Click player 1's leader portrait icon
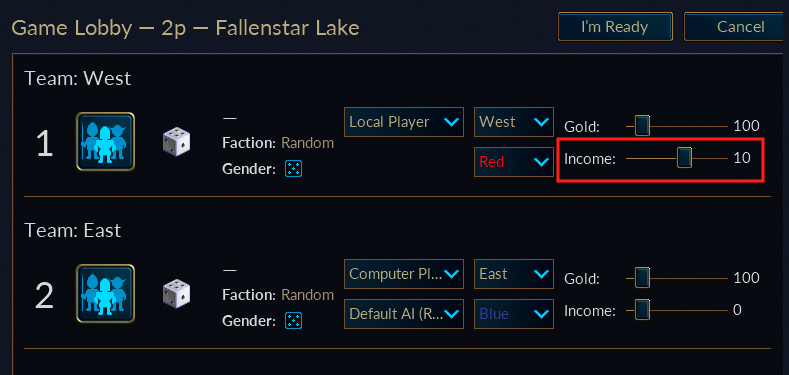Image resolution: width=789 pixels, height=375 pixels. pyautogui.click(x=105, y=141)
